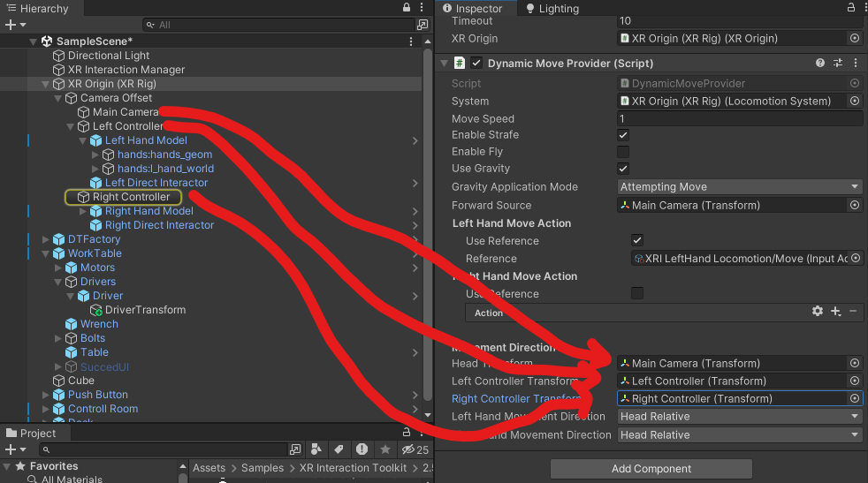Toggle the Use Gravity checkbox
Viewport: 868px width, 483px height.
623,169
